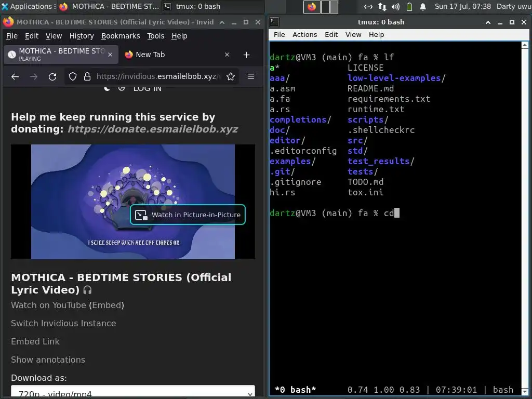Screen dimensions: 532x399
Task: Click Show annotations link
Action: click(x=48, y=360)
